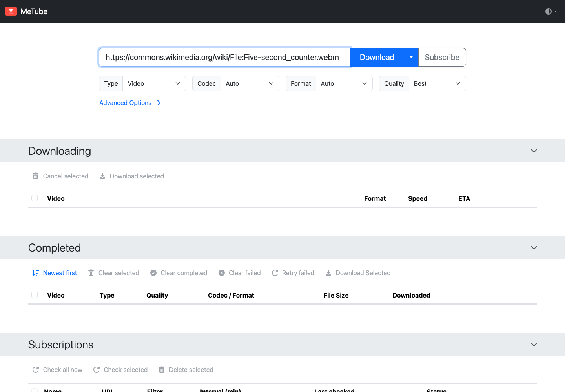Click the Codec / Format column header

pos(231,295)
